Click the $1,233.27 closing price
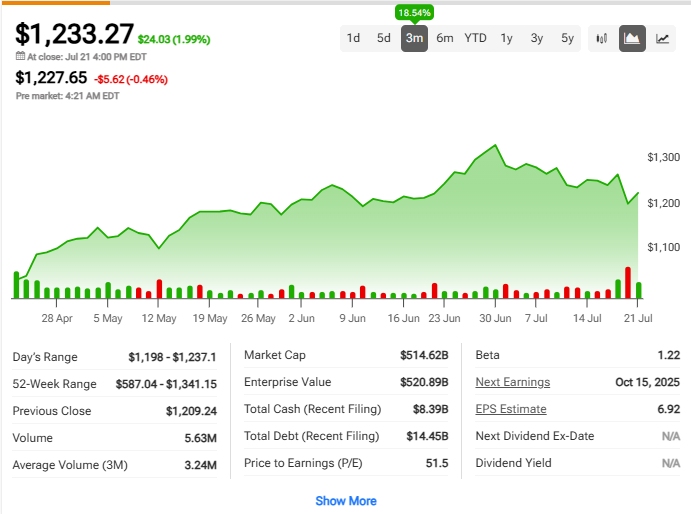The width and height of the screenshot is (691, 514). point(74,34)
